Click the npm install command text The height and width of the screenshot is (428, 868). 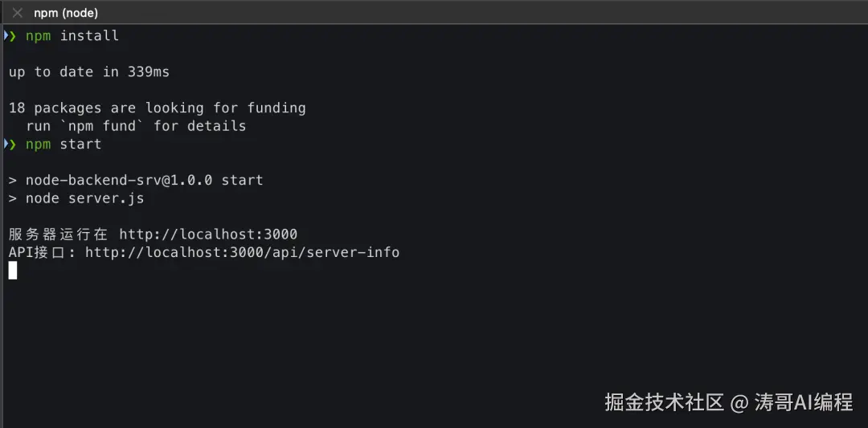(x=72, y=35)
